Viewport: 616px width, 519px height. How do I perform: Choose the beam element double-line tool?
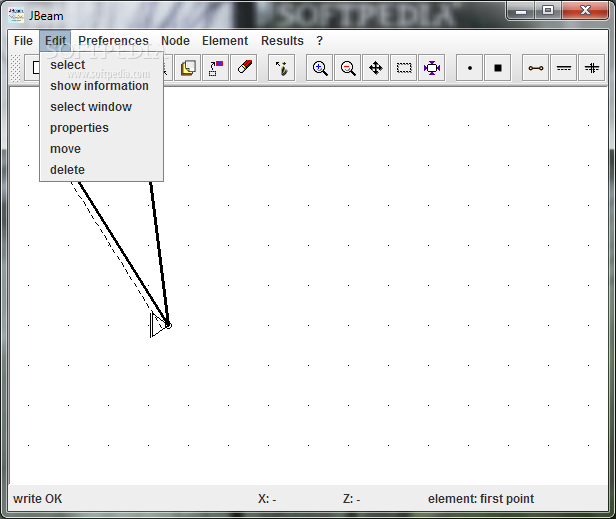564,68
